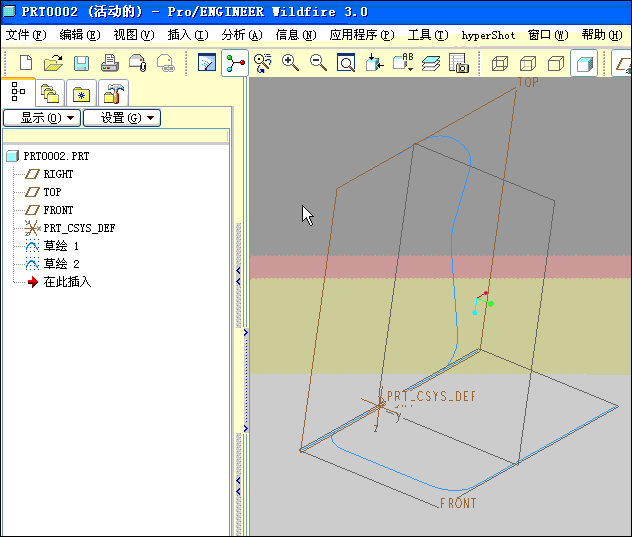Screen dimensions: 632x537
Task: Open the 窗口(W) menu
Action: (x=548, y=35)
